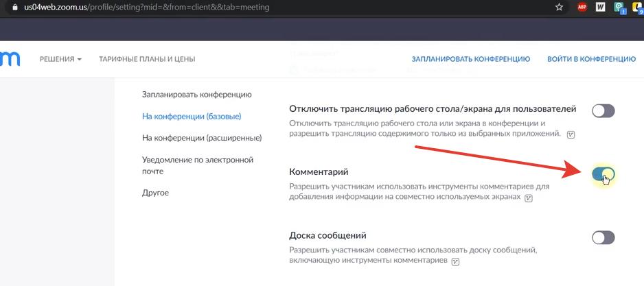Click info icon after Доска сообщений description
This screenshot has height=286, width=644.
coord(456,262)
